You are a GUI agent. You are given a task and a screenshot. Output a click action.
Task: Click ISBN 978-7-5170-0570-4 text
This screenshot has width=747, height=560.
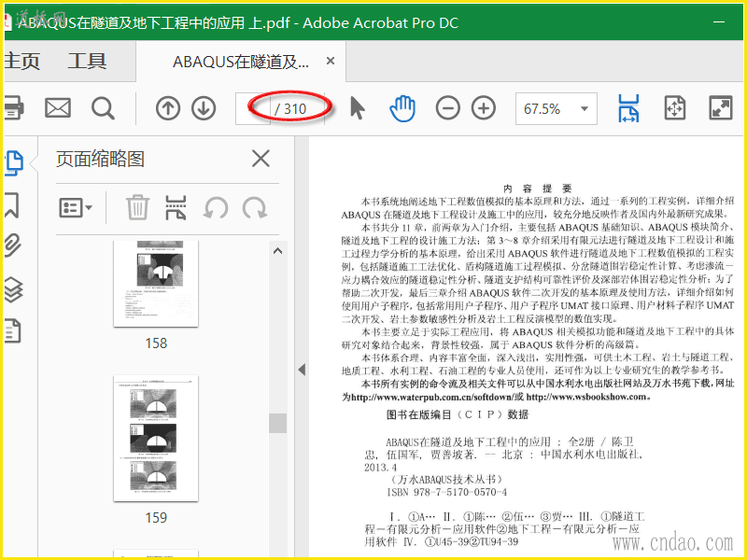447,492
